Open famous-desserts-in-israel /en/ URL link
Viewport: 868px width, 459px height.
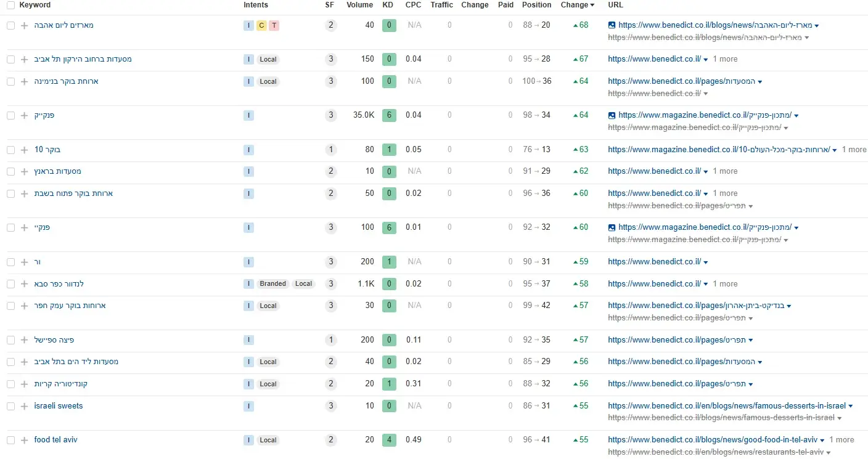727,406
